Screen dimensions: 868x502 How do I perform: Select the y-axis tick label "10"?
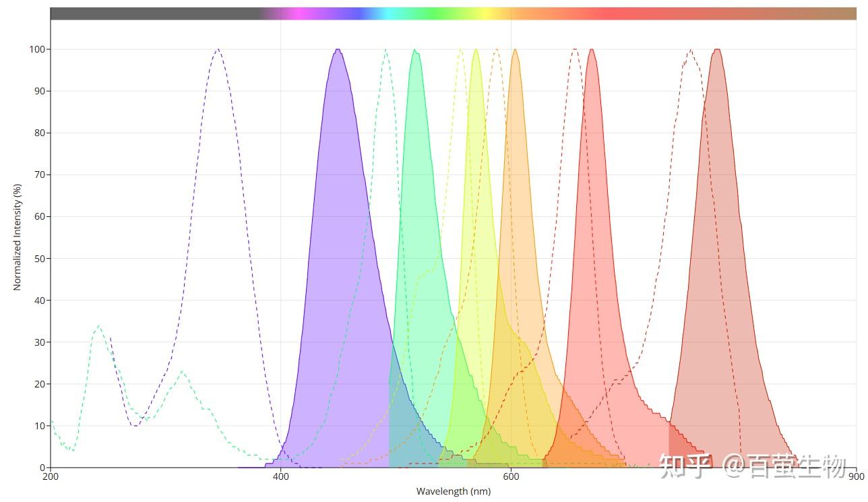[39, 425]
